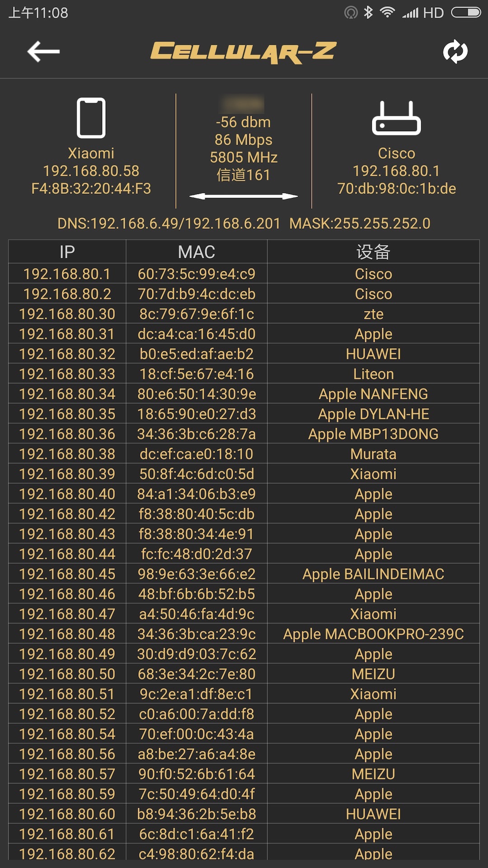Tap the Wi-Fi status bar icon

point(387,13)
